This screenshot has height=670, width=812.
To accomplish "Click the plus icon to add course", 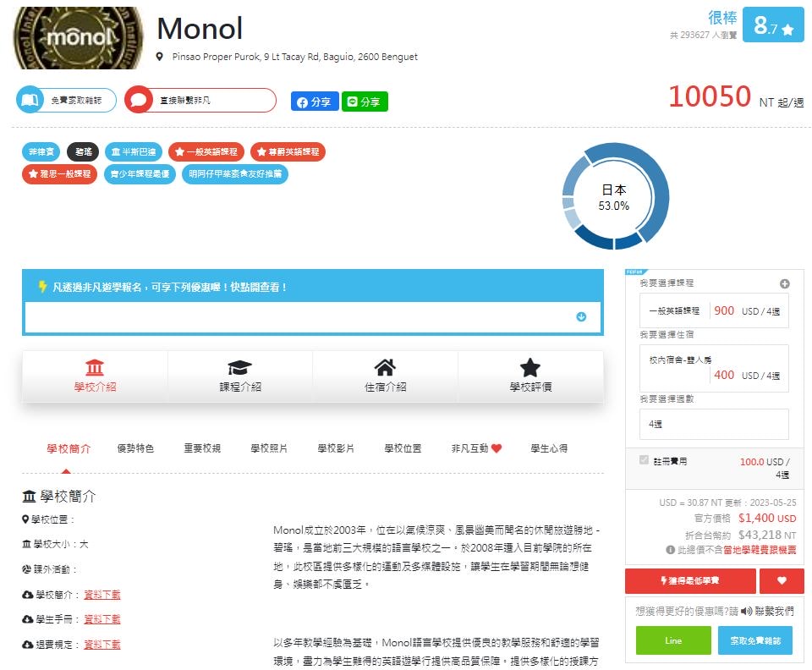I will [784, 284].
